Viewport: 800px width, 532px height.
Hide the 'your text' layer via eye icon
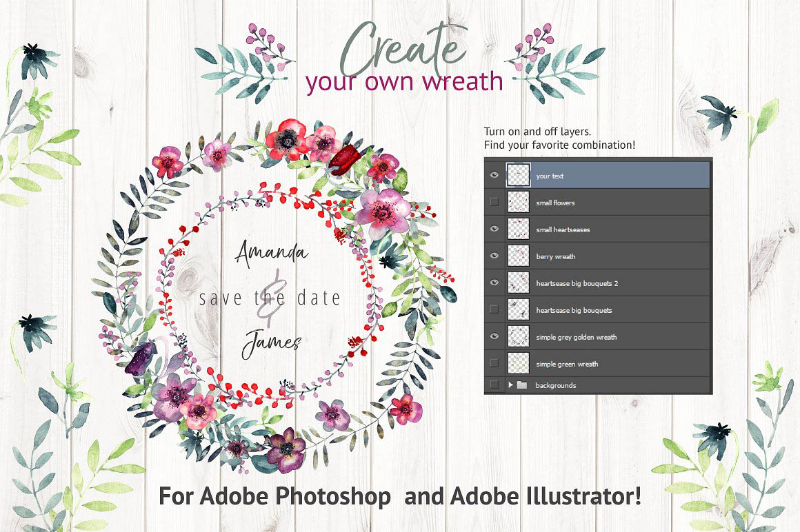coord(494,176)
